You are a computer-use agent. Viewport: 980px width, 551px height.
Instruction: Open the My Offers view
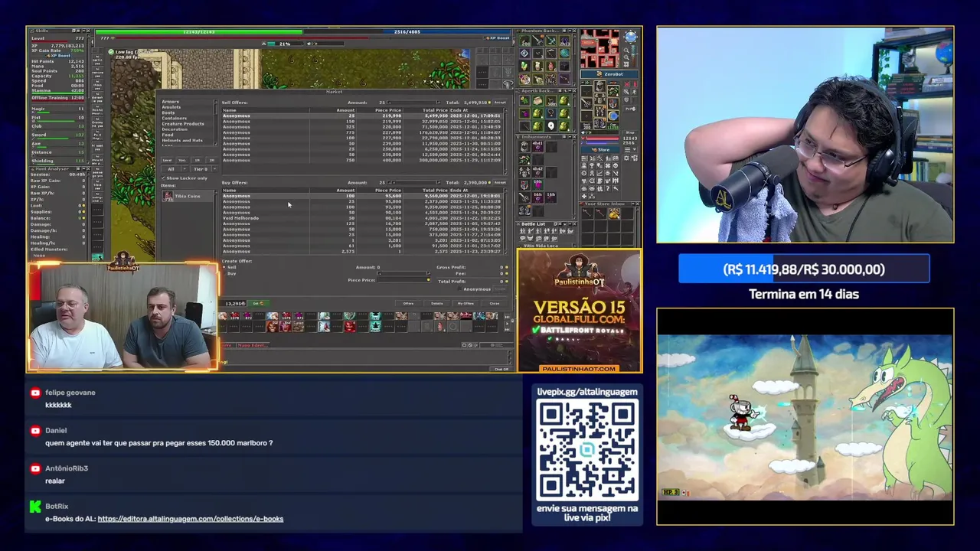pos(465,303)
